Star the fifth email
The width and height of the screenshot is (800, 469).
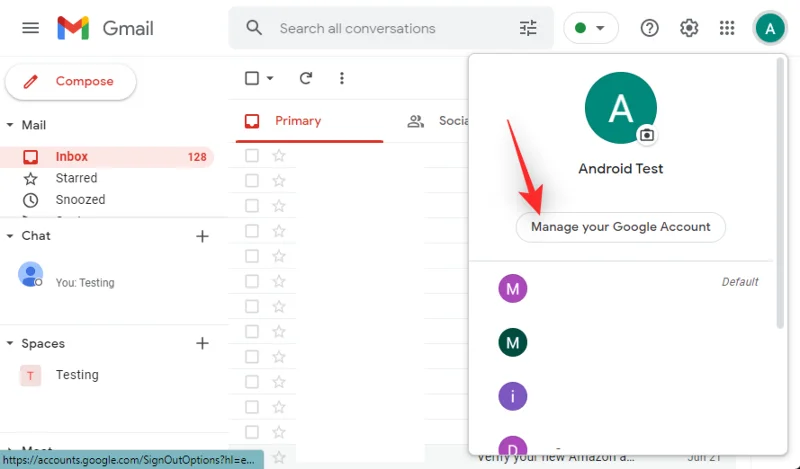279,256
